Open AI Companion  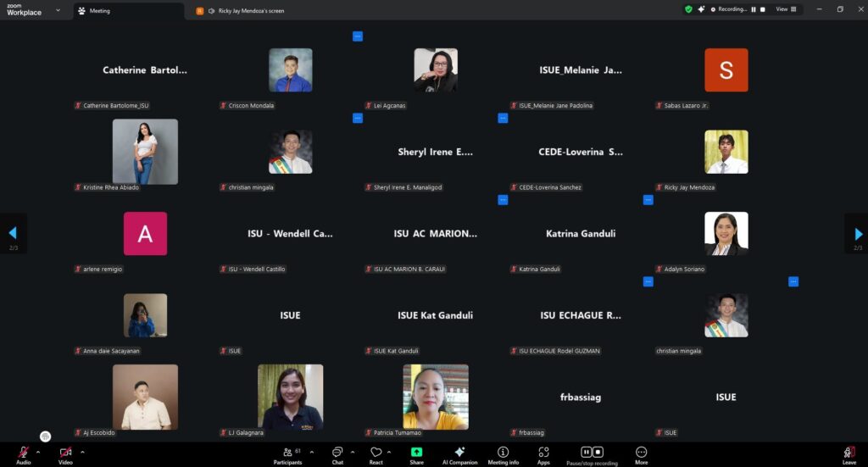pyautogui.click(x=459, y=453)
